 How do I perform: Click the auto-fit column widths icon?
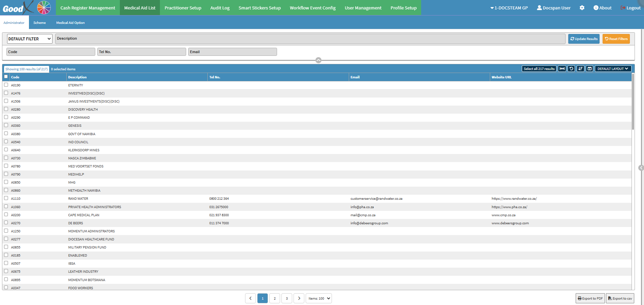(562, 69)
